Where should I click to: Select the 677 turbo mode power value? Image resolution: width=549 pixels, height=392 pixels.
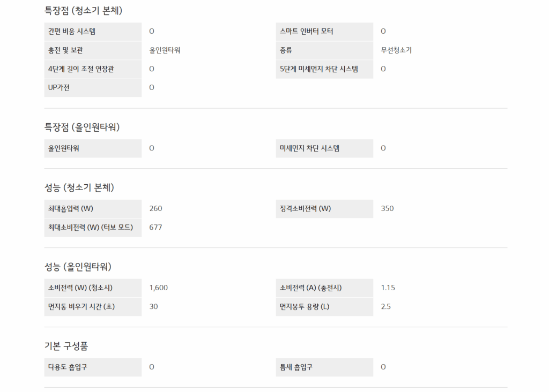(x=155, y=228)
